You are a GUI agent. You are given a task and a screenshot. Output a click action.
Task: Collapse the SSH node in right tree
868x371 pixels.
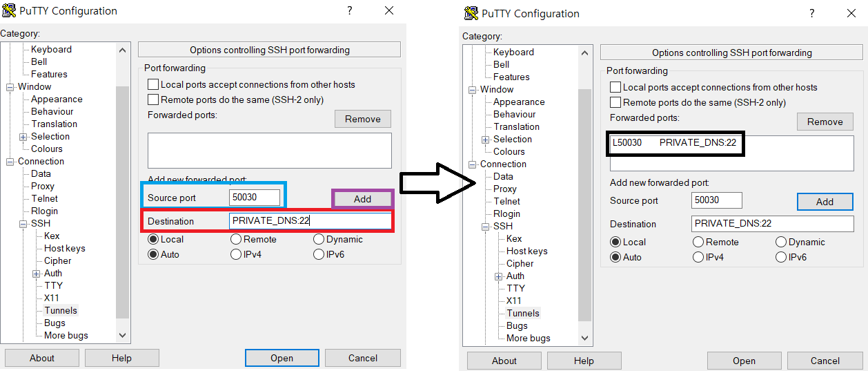pyautogui.click(x=486, y=227)
